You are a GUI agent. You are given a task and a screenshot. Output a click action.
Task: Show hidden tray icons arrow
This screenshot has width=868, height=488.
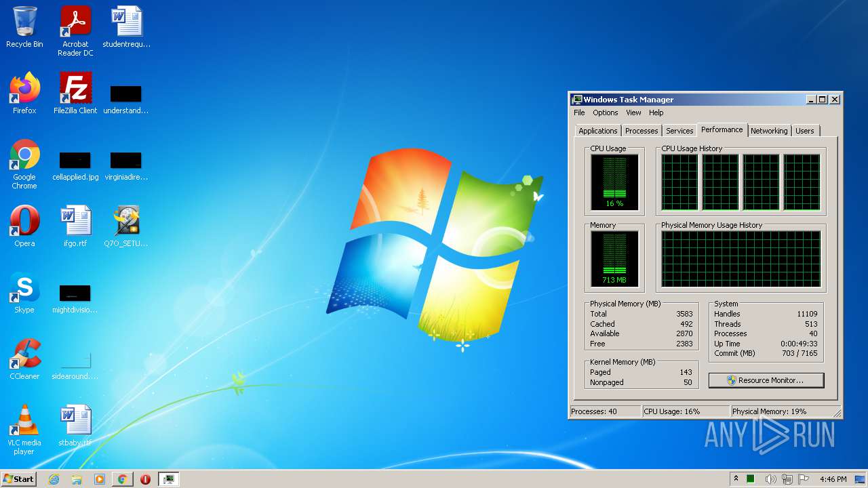click(x=736, y=479)
